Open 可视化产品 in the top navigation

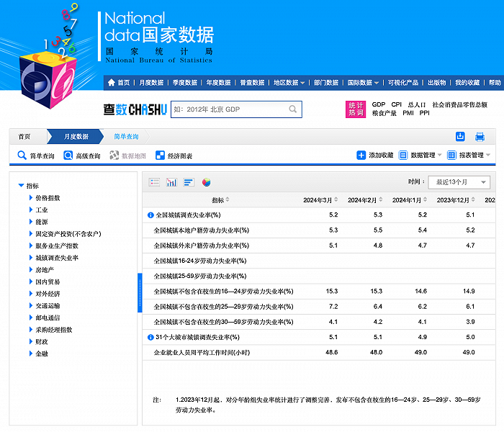coord(403,83)
